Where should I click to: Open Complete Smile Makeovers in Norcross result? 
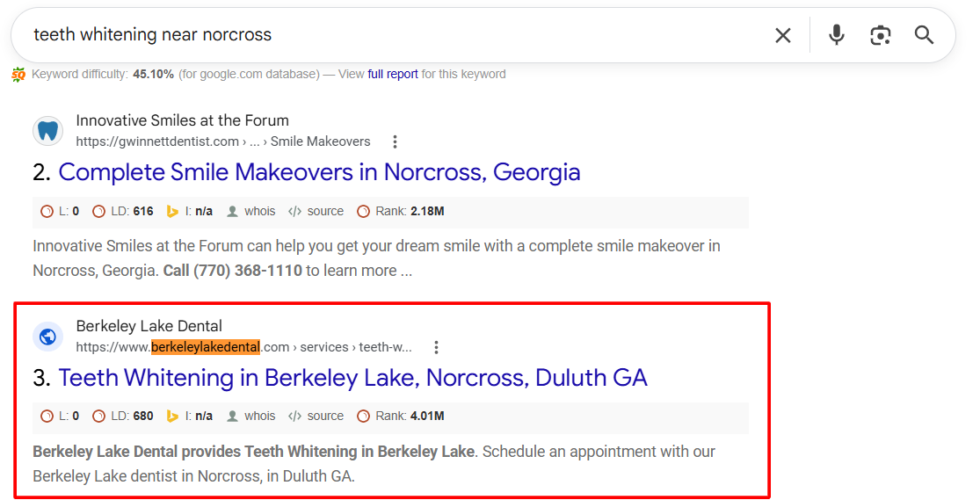click(x=319, y=172)
